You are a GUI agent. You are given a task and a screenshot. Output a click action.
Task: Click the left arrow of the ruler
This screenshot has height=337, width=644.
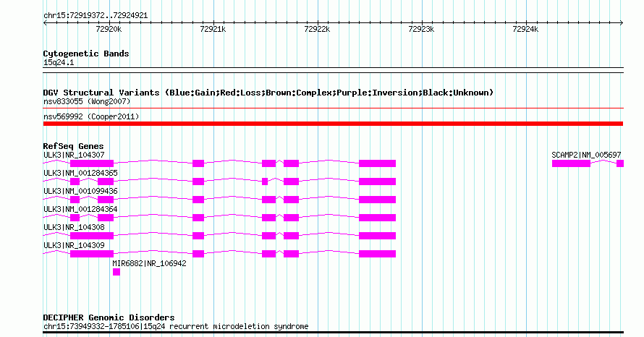click(x=45, y=22)
